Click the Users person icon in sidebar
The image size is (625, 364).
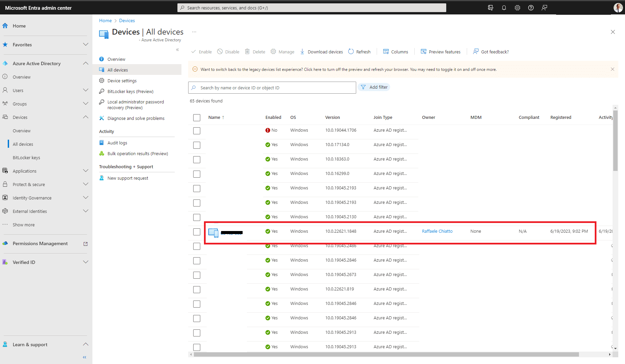click(5, 90)
